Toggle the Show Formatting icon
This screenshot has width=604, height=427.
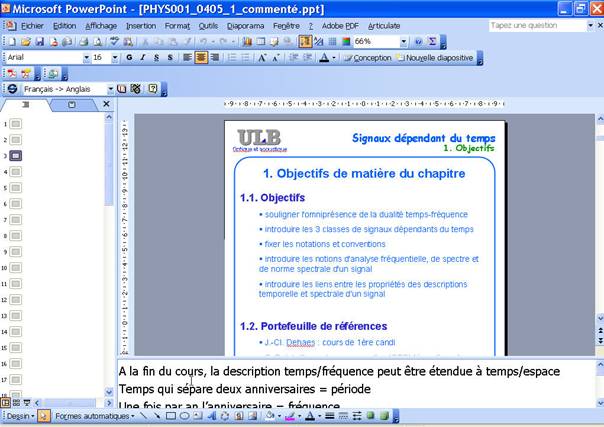coord(319,42)
